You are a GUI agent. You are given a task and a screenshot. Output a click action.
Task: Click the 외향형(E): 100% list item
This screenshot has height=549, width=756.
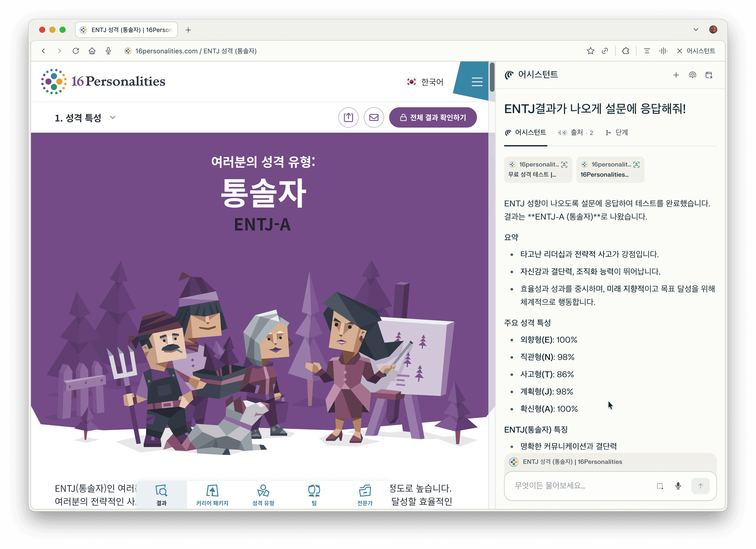[549, 340]
